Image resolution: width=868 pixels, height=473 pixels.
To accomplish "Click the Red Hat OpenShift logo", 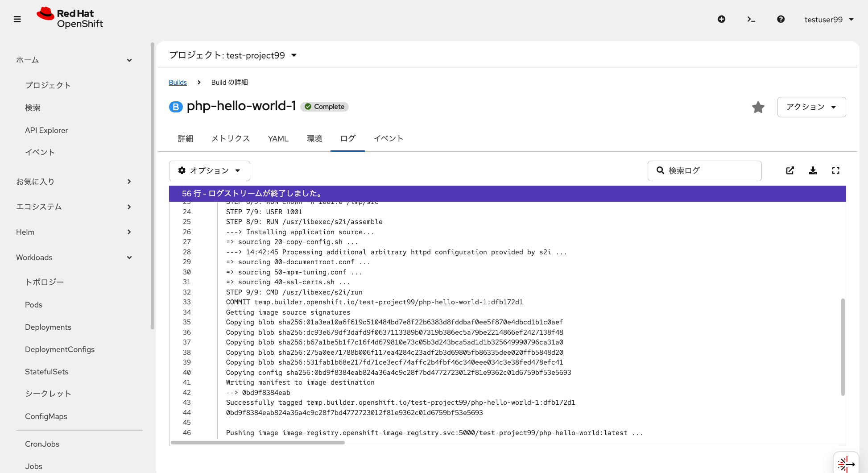I will click(x=70, y=18).
